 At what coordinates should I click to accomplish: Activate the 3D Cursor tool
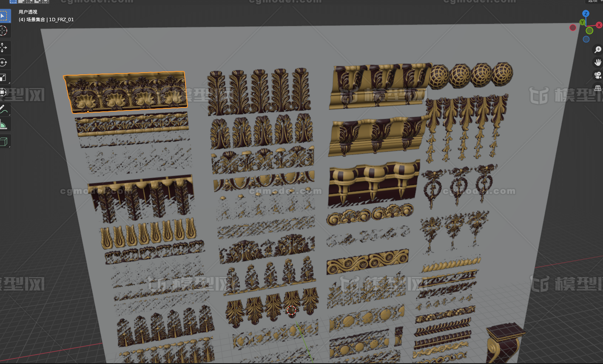[x=3, y=31]
